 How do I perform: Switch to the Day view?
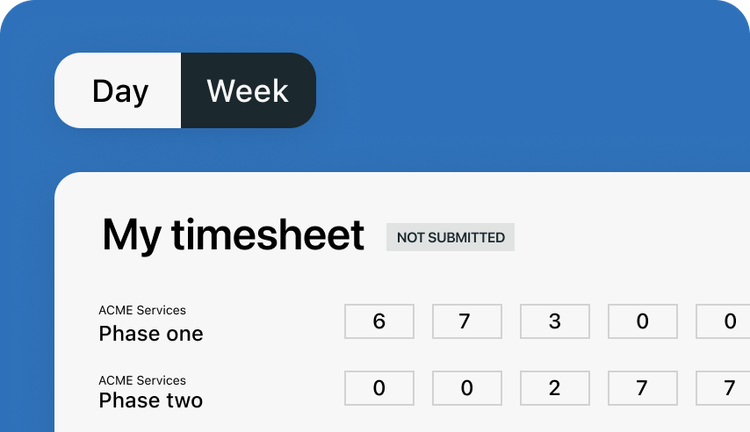(x=119, y=91)
